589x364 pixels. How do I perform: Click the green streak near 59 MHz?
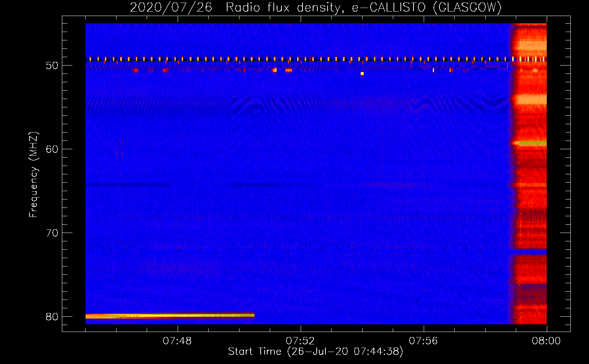point(533,143)
